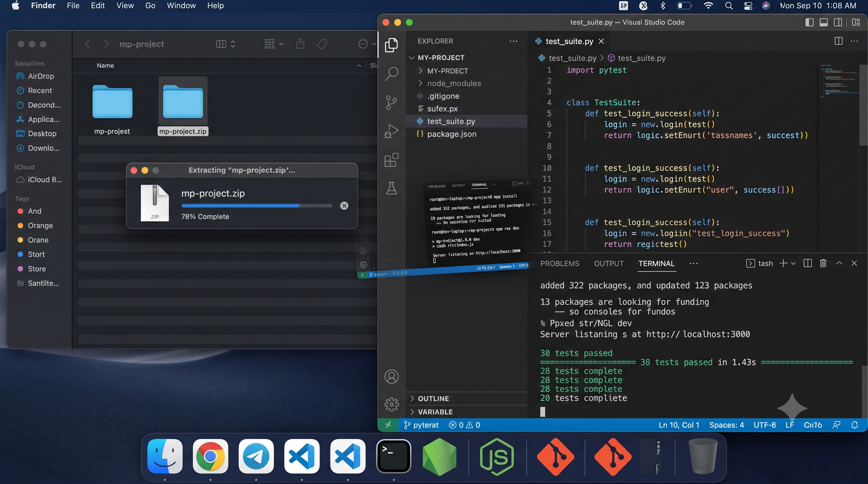Switch to the OUTPUT tab
Screen dimensions: 868x484
[x=608, y=263]
